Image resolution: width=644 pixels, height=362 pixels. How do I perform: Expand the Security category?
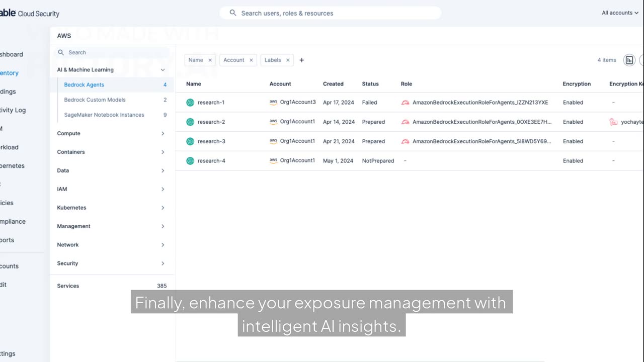(163, 263)
